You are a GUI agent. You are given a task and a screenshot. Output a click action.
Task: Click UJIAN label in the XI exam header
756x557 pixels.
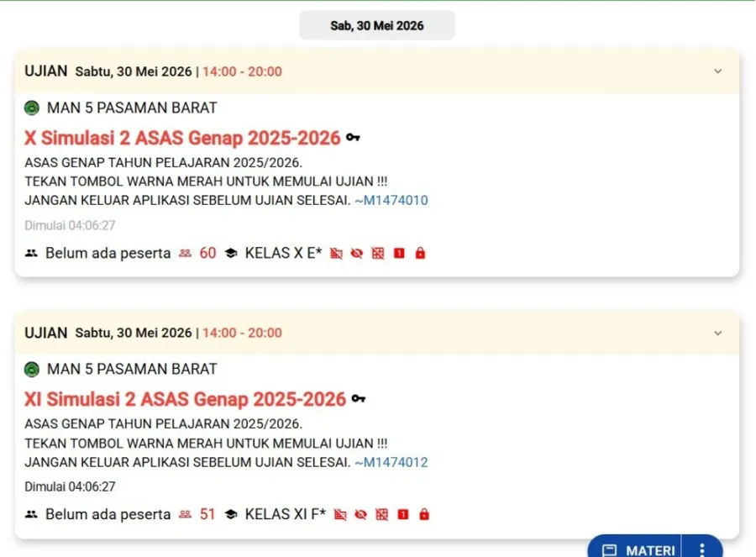pyautogui.click(x=46, y=333)
